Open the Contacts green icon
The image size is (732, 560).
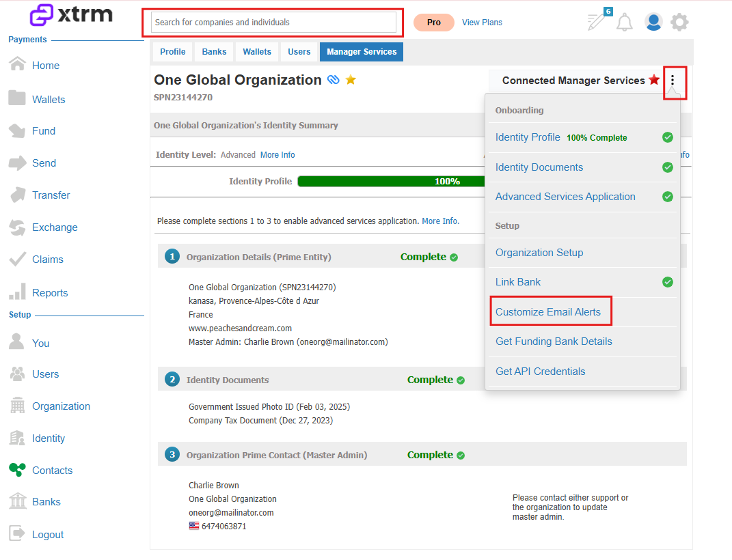tap(17, 470)
